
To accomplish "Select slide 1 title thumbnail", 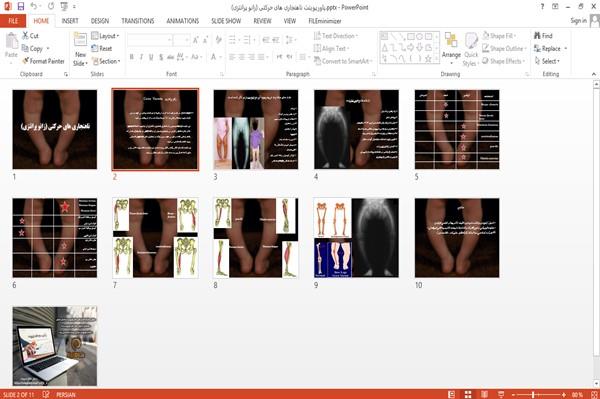I will pos(55,129).
